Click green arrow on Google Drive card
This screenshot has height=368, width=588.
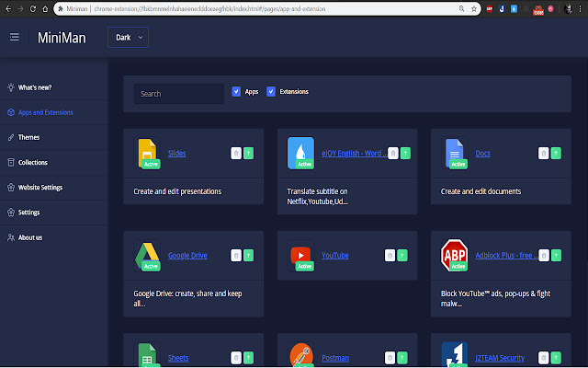pos(248,256)
